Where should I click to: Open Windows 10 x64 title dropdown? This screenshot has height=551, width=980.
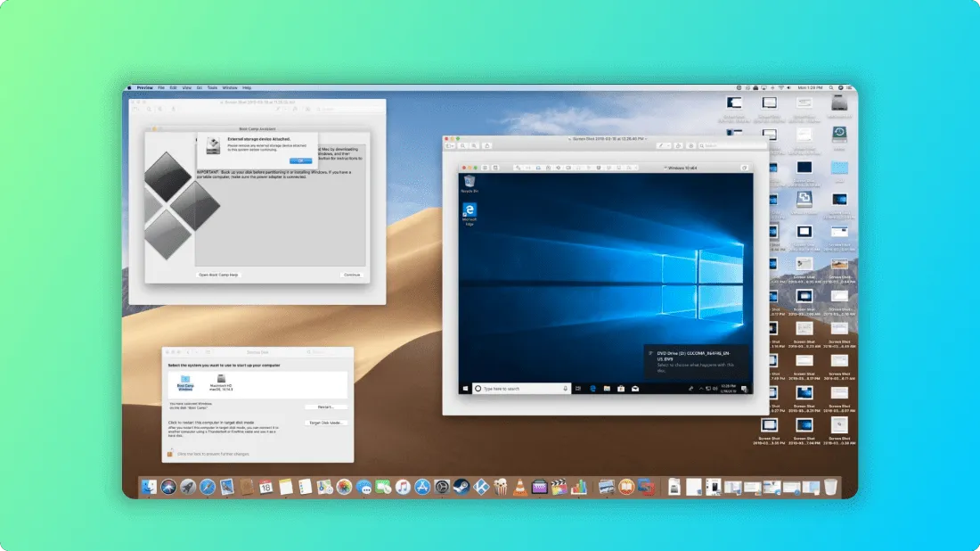click(682, 168)
